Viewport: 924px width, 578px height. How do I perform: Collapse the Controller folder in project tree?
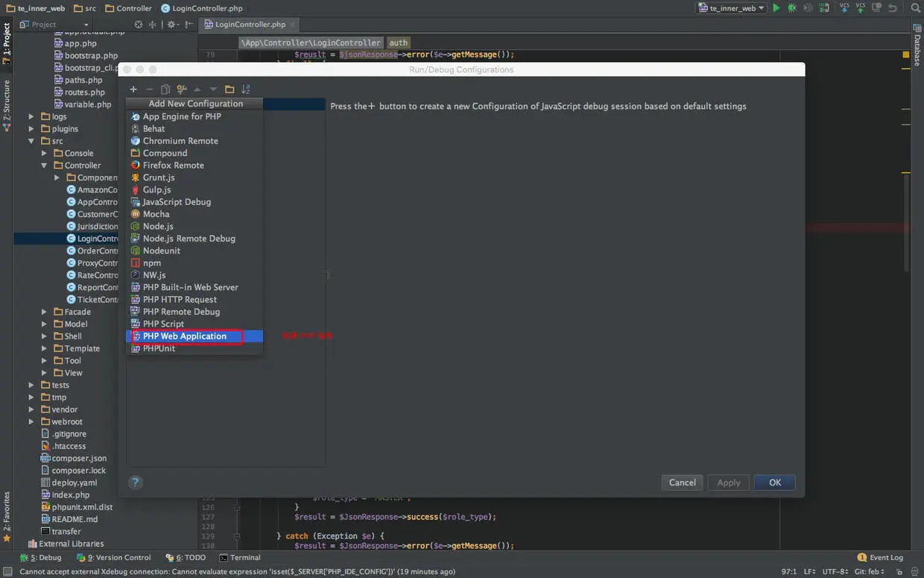(x=44, y=166)
